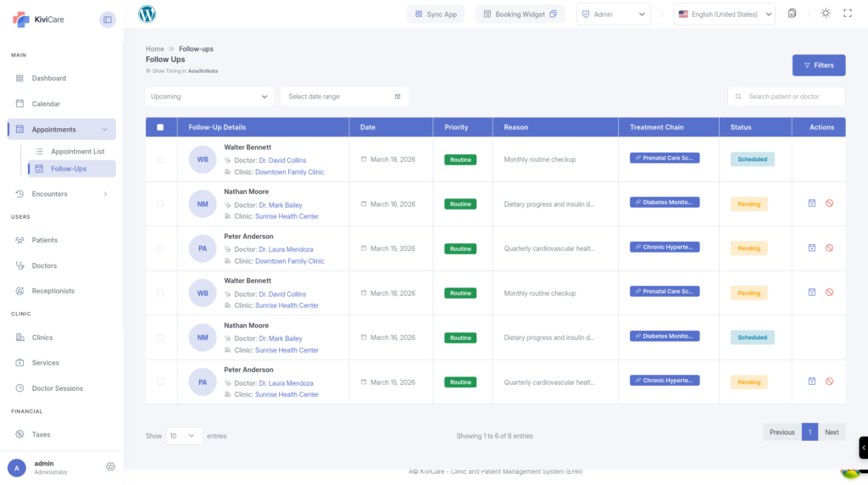Select the first Walter Bennett row checkbox

160,159
